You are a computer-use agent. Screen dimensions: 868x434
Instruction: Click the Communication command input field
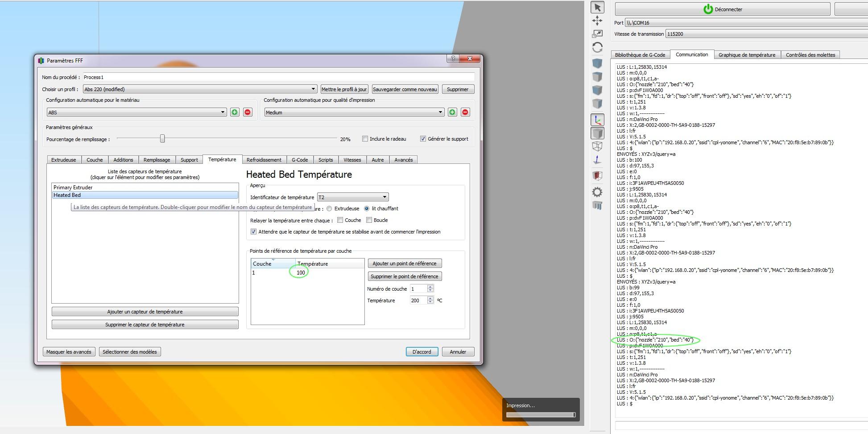tap(740, 425)
